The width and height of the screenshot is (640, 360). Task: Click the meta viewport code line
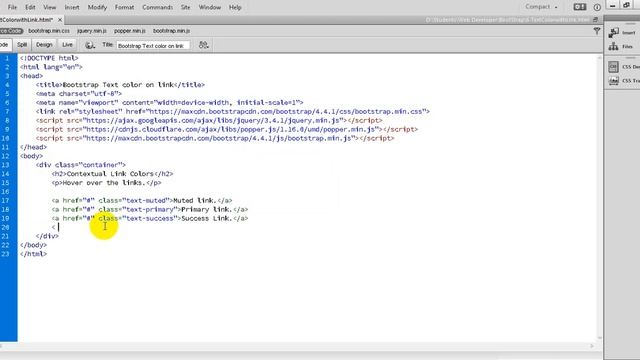[x=169, y=102]
